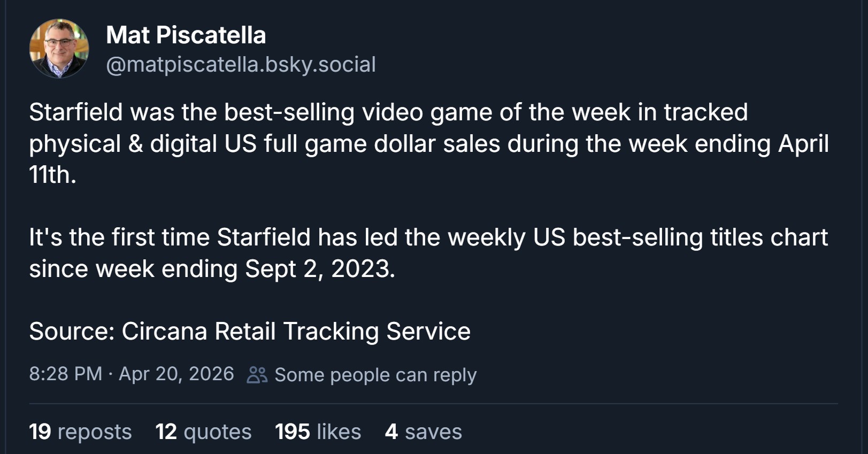Click the people icon beside reply settings
Image resolution: width=868 pixels, height=454 pixels.
[x=257, y=375]
